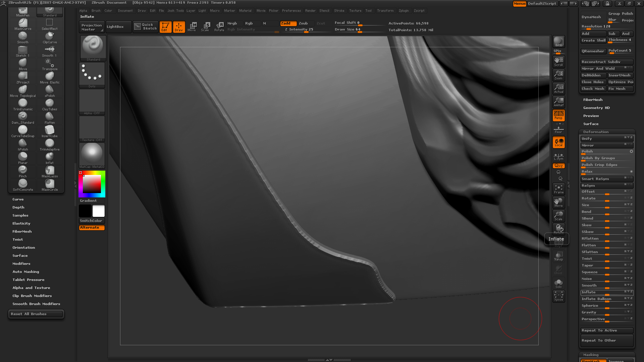Collapse the Deformation section
The height and width of the screenshot is (362, 644).
point(596,132)
